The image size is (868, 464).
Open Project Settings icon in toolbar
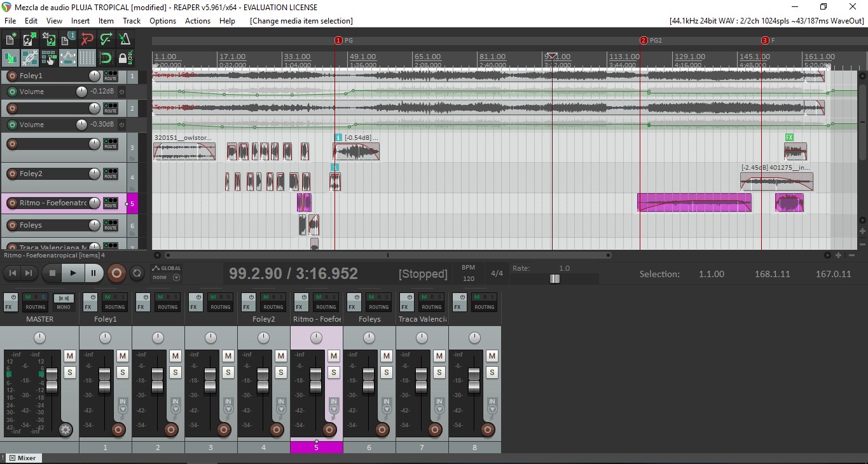click(68, 40)
